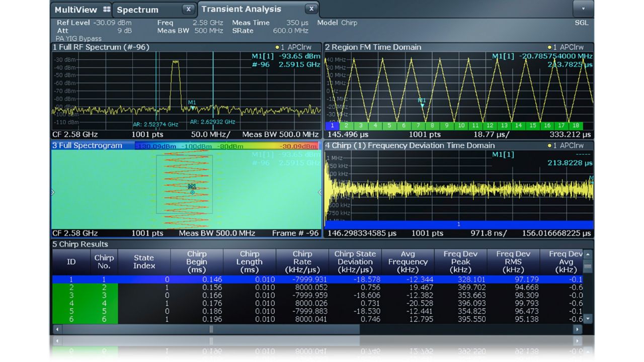Click the Avg Frequency column header

[408, 262]
